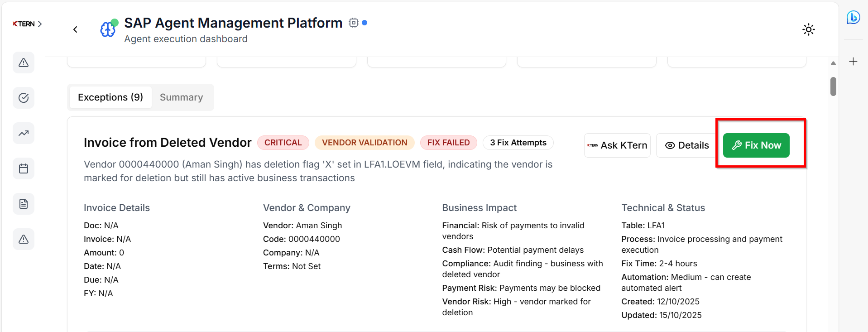The image size is (868, 332).
Task: Click the vertical scrollbar thumb
Action: (x=833, y=87)
